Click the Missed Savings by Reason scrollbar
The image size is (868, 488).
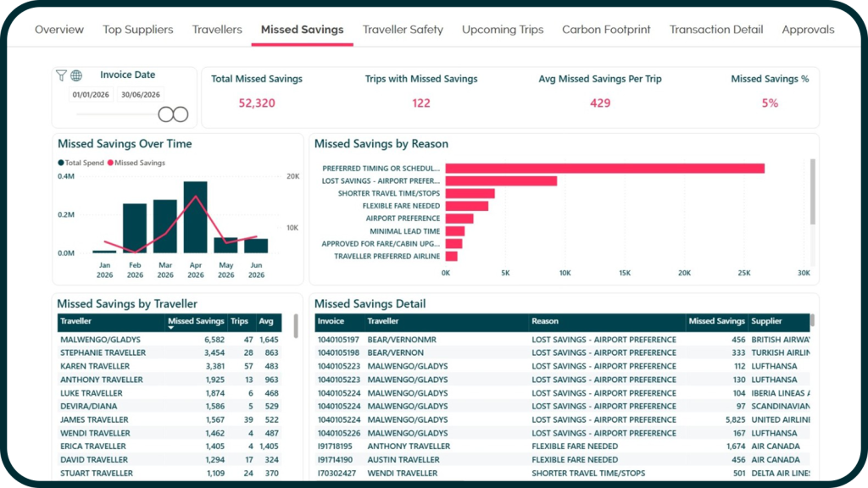[813, 192]
